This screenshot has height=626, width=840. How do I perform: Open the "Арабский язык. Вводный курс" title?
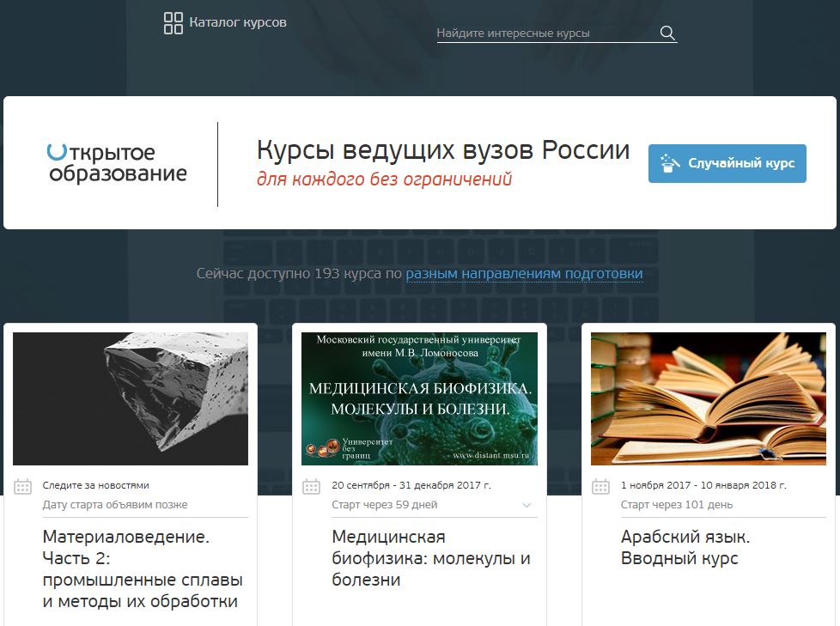[685, 547]
